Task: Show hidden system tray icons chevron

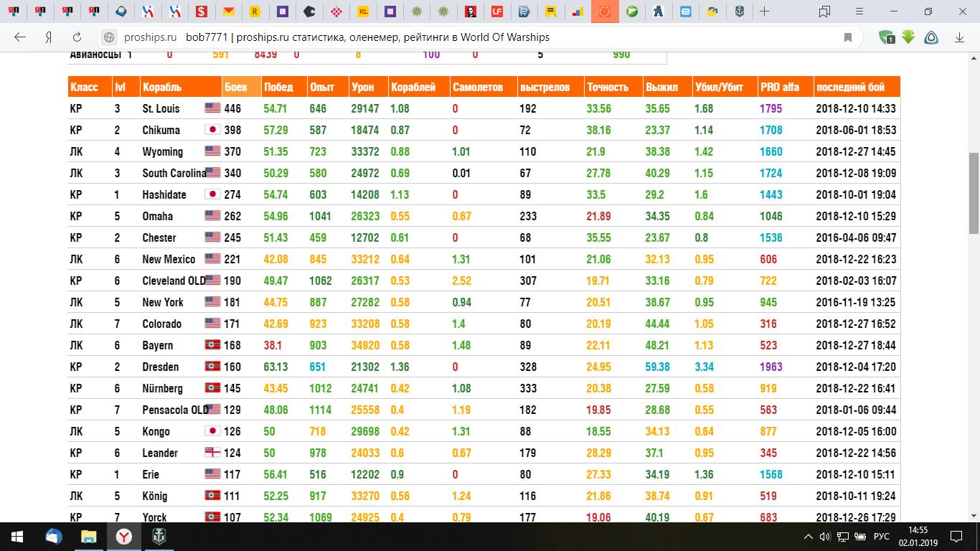Action: pos(809,536)
